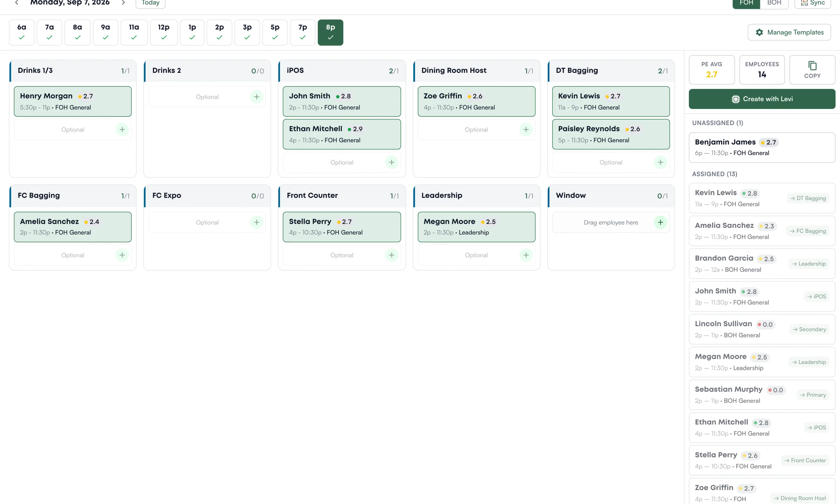Select the 6a time slot
The height and width of the screenshot is (504, 840).
(22, 32)
